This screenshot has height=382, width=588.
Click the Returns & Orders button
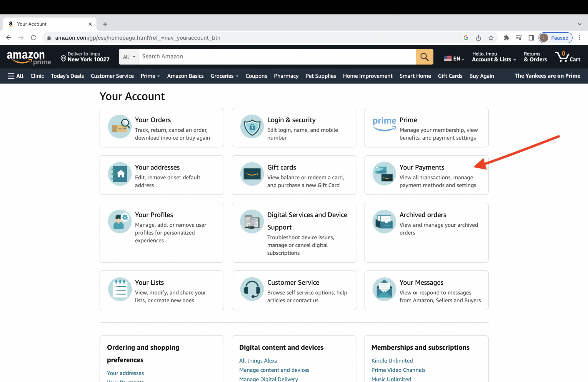click(x=535, y=56)
